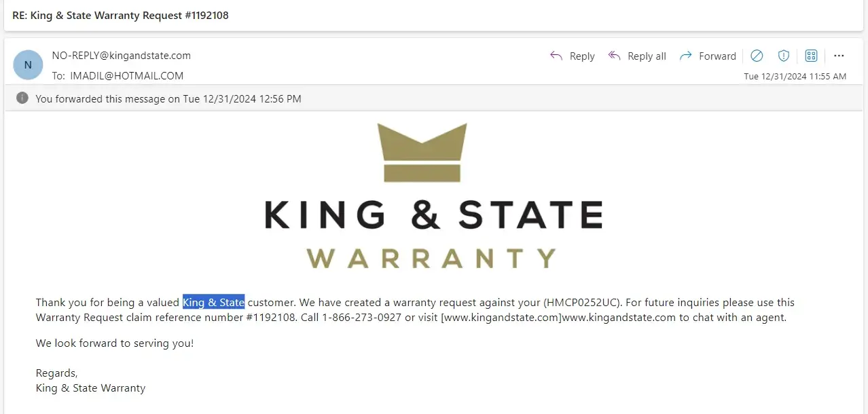Click the phone number 1-866-273-0927

click(362, 318)
